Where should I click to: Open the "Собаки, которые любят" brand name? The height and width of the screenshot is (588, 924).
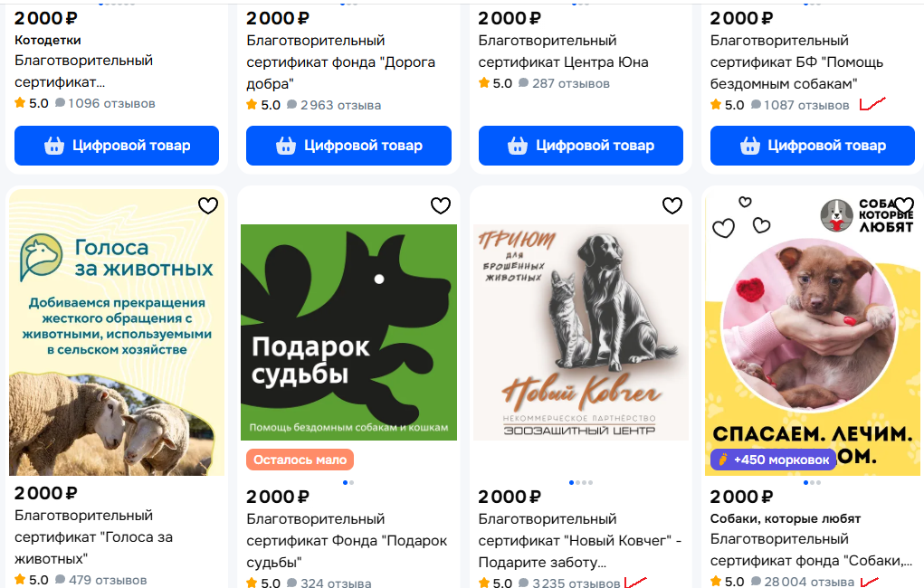tap(786, 518)
